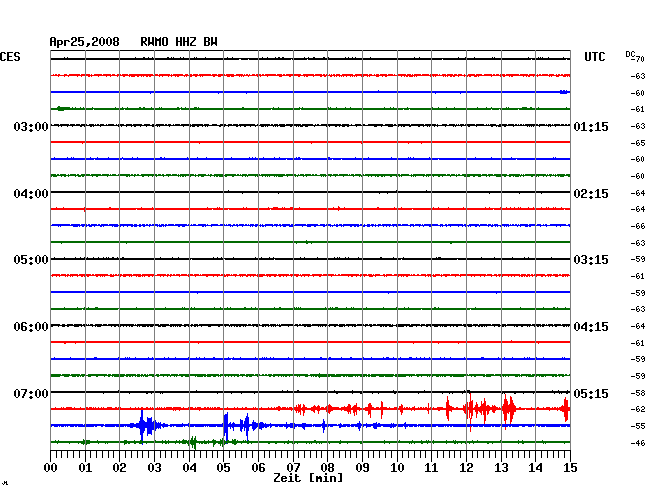Click the network code "BW" in the title
Screen dimensions: 650x494
point(210,42)
